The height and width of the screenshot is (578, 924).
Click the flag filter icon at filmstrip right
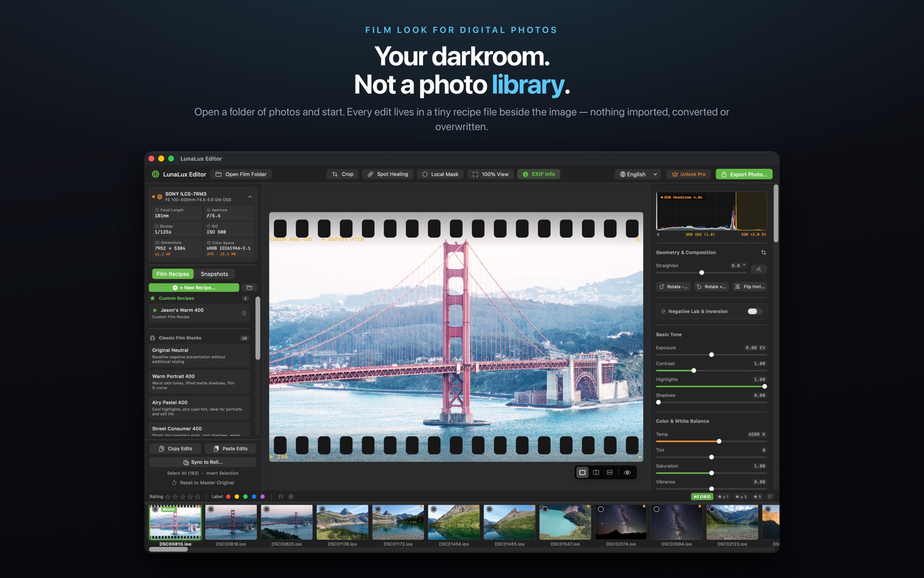coord(770,497)
